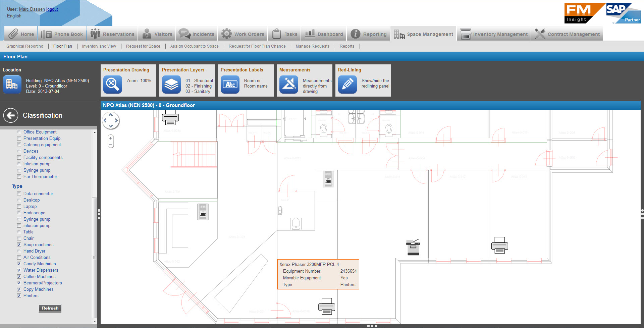The image size is (644, 328).
Task: Open the Presentation Layers stack icon
Action: point(171,84)
